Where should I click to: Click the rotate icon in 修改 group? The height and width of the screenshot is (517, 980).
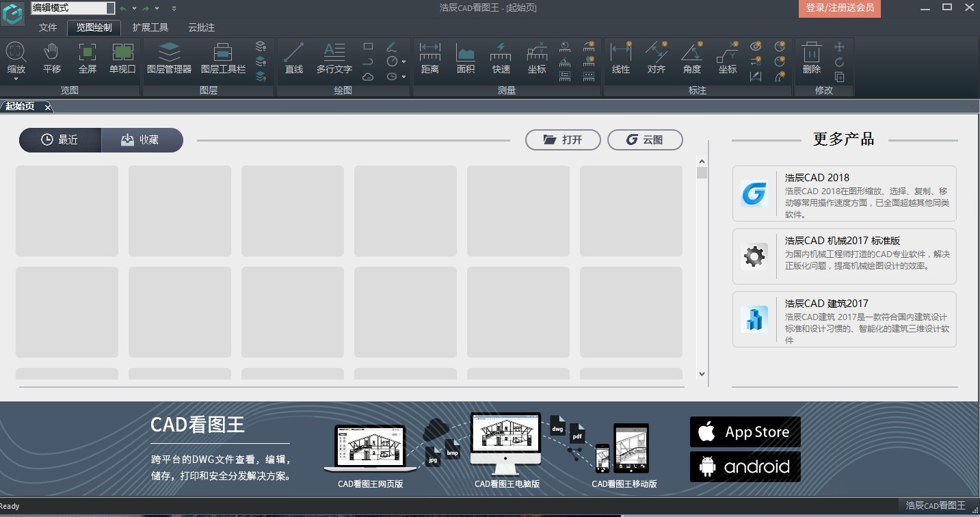tap(840, 62)
